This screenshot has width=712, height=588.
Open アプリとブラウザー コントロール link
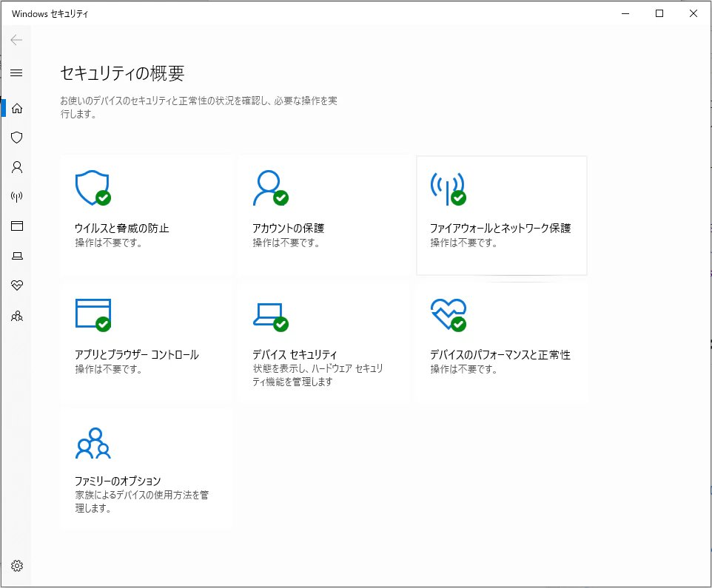point(137,355)
